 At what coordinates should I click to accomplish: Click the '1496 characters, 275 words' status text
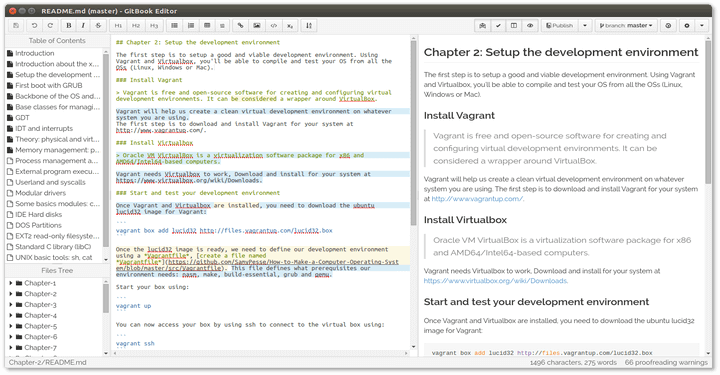point(574,363)
